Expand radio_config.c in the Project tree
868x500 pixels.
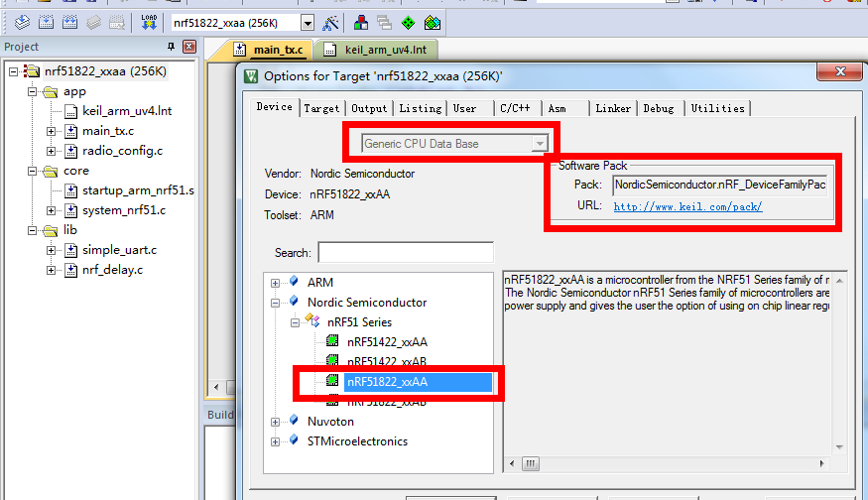[x=51, y=151]
